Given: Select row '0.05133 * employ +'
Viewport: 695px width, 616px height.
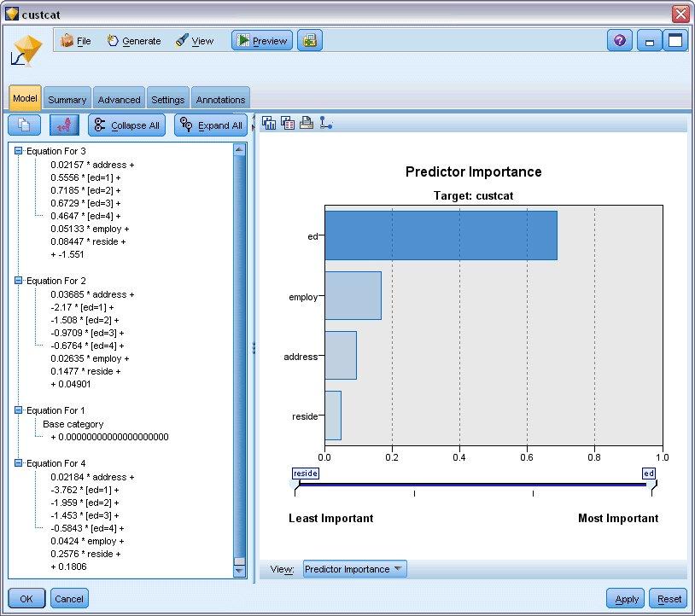Looking at the screenshot, I should click(x=90, y=229).
